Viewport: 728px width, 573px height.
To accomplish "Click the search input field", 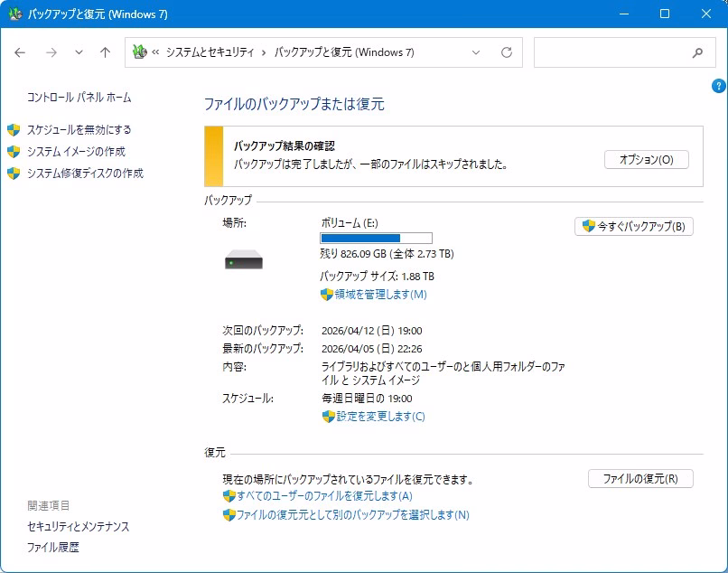I will [610, 52].
